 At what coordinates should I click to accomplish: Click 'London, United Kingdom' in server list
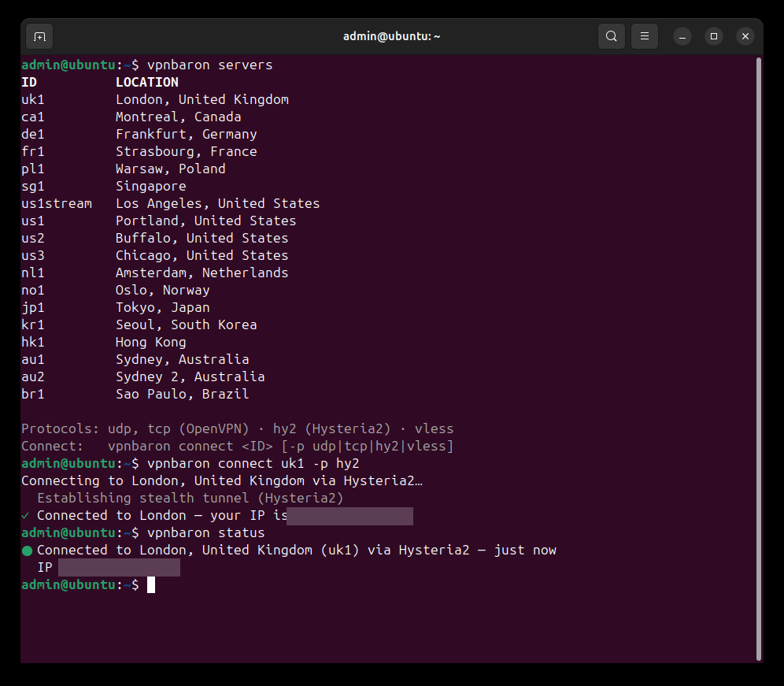coord(202,99)
